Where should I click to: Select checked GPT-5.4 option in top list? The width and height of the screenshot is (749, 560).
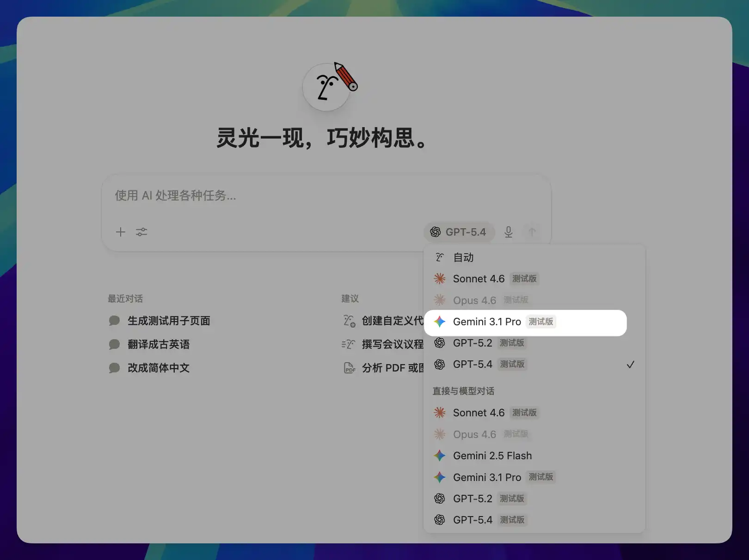(x=473, y=365)
